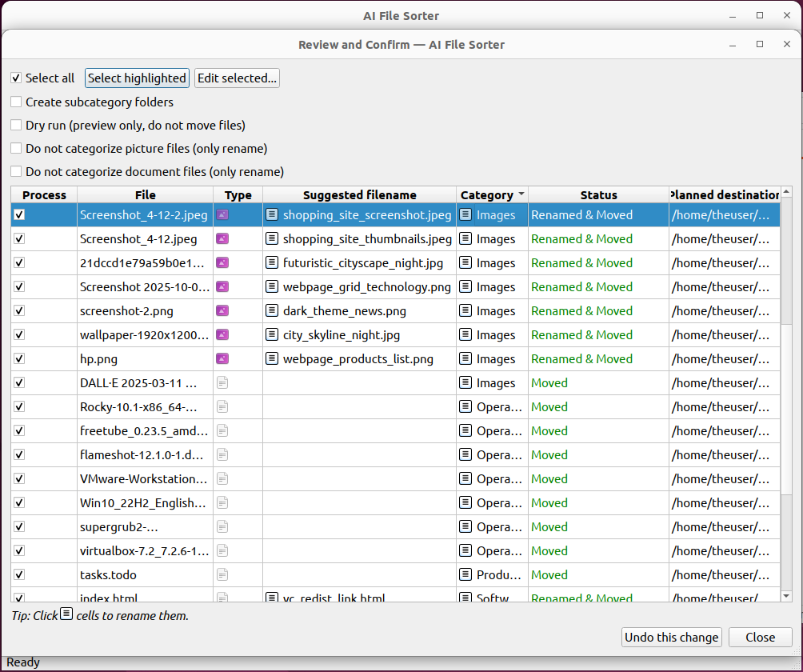Click the Close button at bottom
This screenshot has width=803, height=672.
pyautogui.click(x=761, y=637)
